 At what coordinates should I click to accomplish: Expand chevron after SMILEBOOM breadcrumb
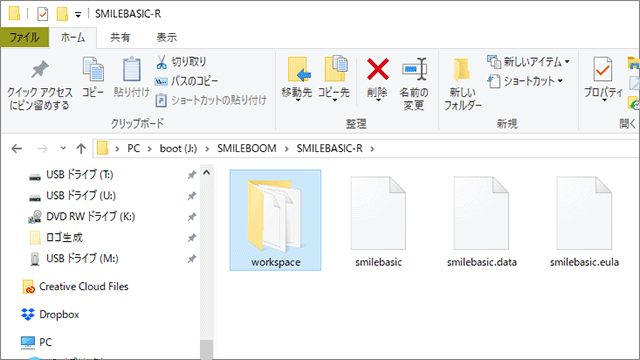[287, 149]
